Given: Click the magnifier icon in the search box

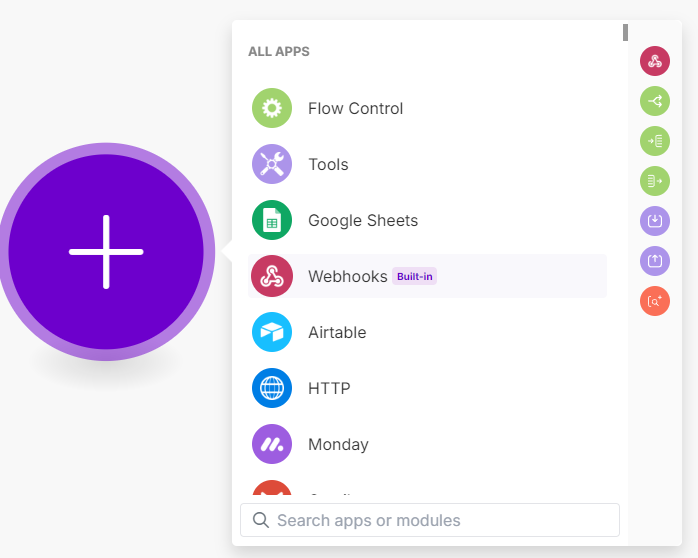Looking at the screenshot, I should pos(261,520).
